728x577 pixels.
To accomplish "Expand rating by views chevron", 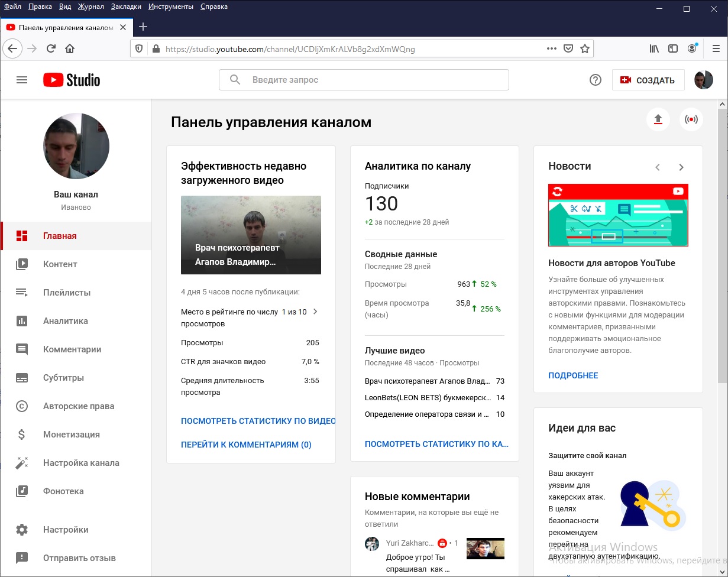I will (x=315, y=312).
